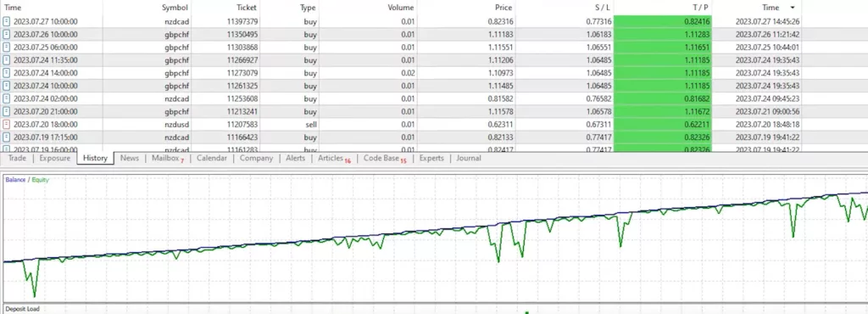Click the Balance / Equity graph legend
This screenshot has width=868, height=314.
(26, 179)
